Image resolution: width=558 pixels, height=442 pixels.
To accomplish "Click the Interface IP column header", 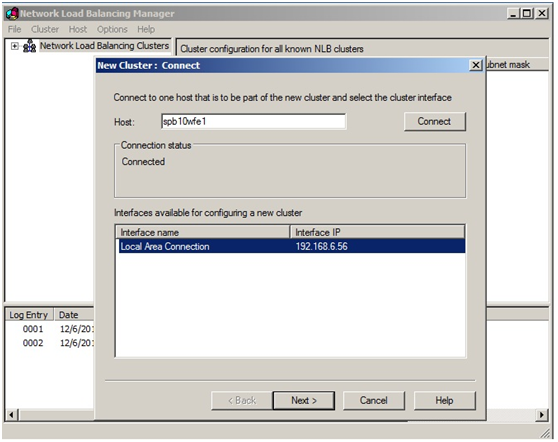I will click(378, 232).
